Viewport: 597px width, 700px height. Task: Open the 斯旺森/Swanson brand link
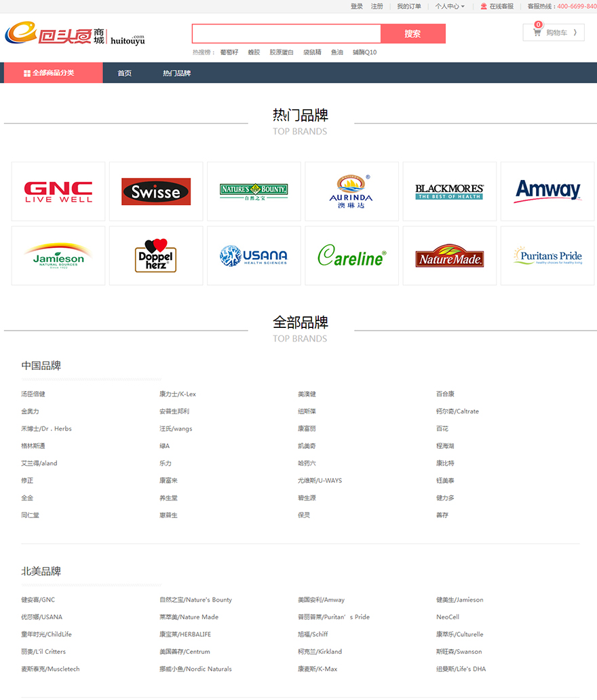tap(459, 651)
